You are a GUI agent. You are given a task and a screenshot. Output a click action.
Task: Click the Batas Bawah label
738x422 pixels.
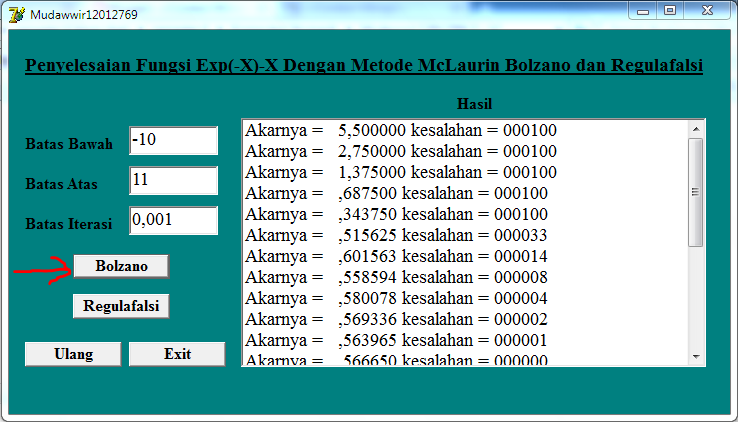(69, 144)
